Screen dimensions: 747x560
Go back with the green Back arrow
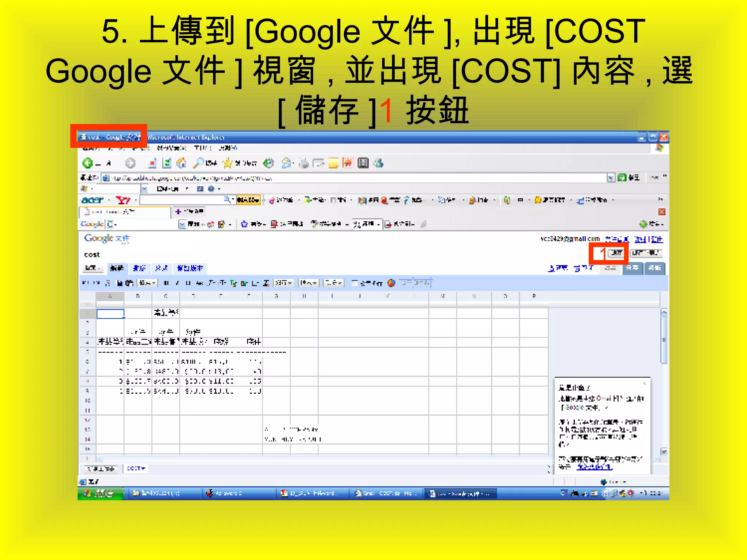click(88, 163)
